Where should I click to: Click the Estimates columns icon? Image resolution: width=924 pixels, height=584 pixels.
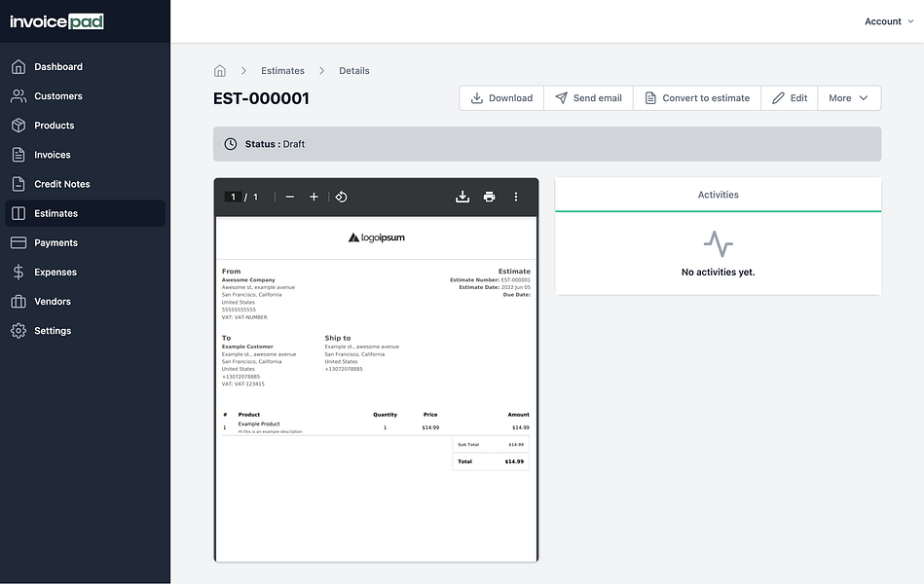click(18, 213)
